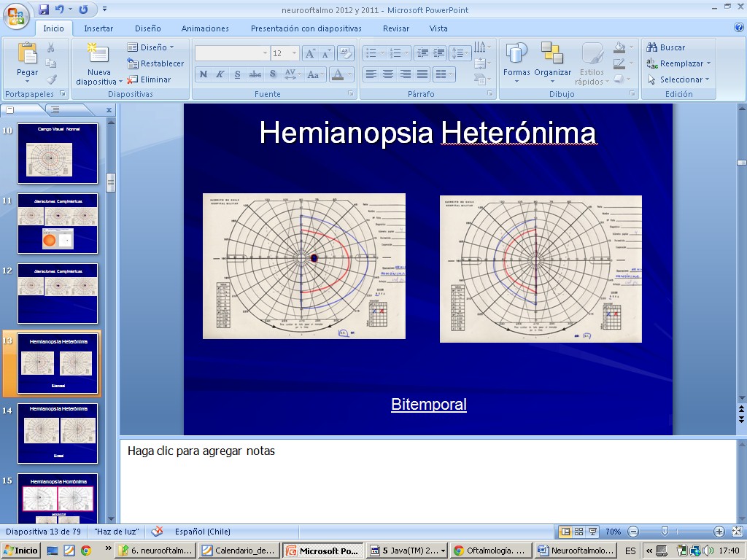Viewport: 747px width, 560px height.
Task: Click the Pegar paste icon
Action: (x=27, y=55)
